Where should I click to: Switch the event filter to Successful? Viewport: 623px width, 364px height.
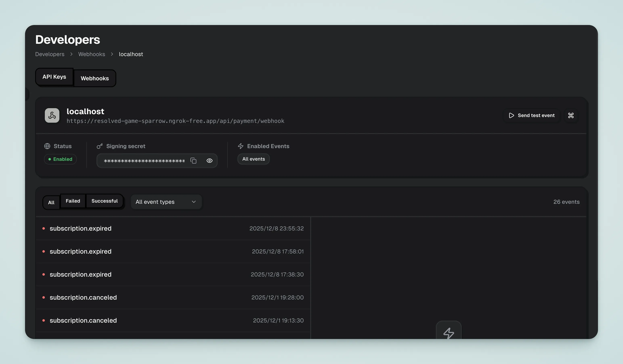pyautogui.click(x=105, y=201)
